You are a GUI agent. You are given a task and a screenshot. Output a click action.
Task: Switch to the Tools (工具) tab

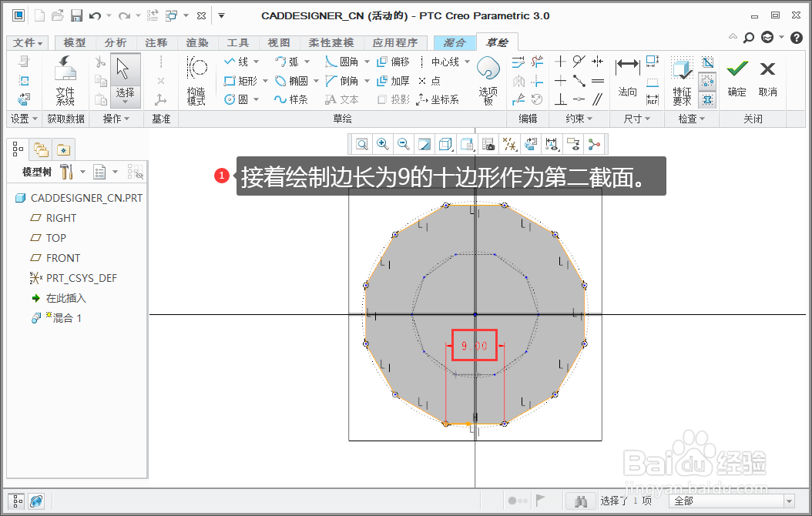click(x=238, y=42)
